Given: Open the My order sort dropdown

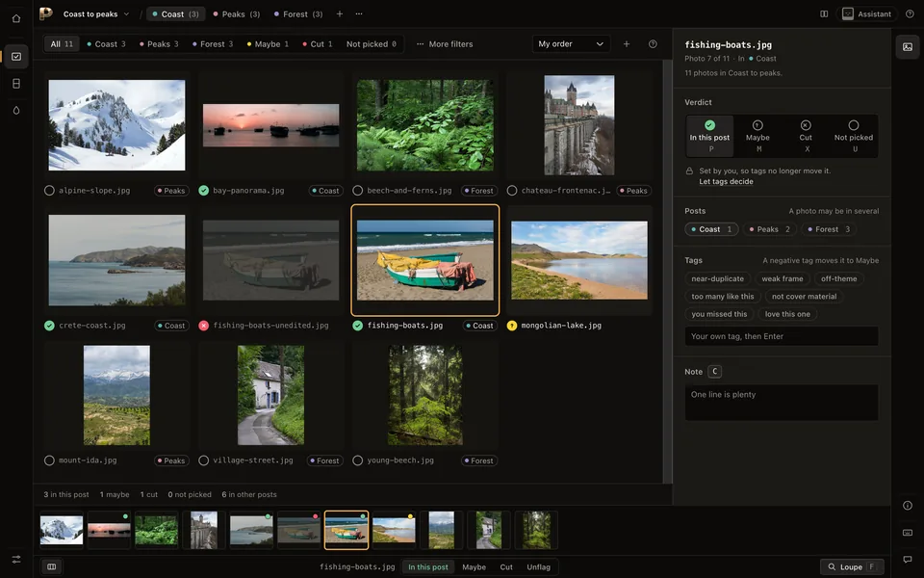Looking at the screenshot, I should (x=571, y=44).
